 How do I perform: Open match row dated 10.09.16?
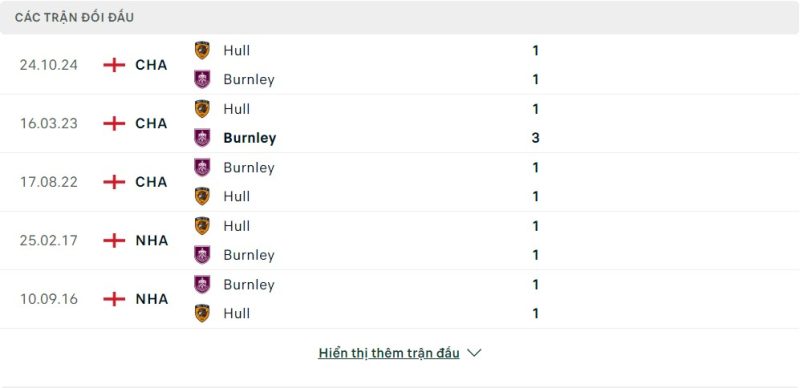pos(400,299)
